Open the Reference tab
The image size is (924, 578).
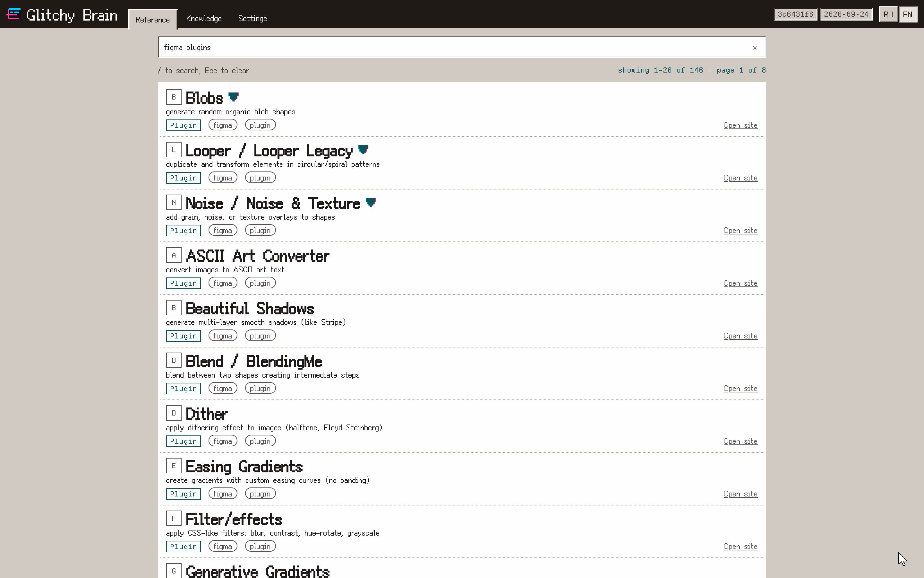pyautogui.click(x=152, y=19)
